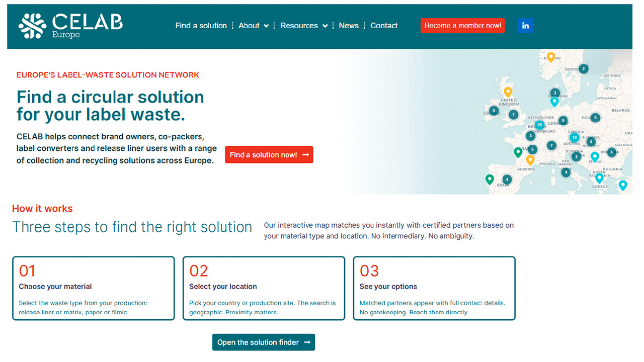Click the 2 cluster marker in Sweden
The height and width of the screenshot is (362, 644).
point(583,69)
